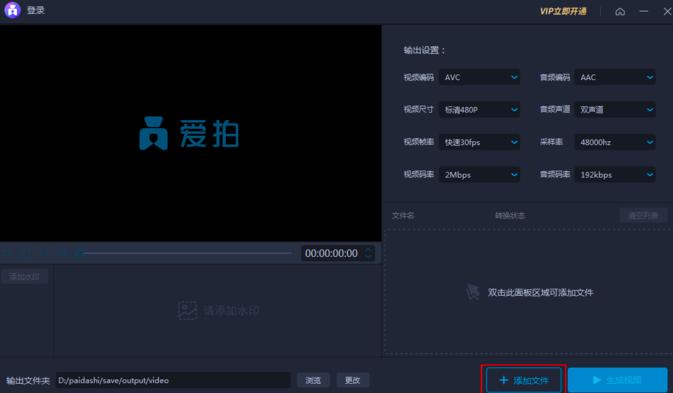The image size is (673, 393).
Task: Expand the 音频码率 192kbps dropdown
Action: 615,175
